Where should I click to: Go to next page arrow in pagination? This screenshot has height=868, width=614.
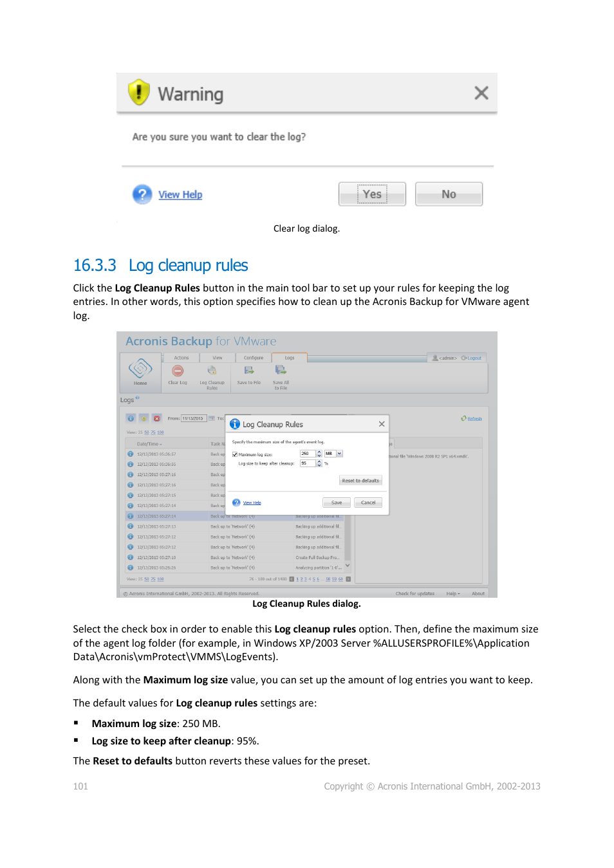tap(348, 579)
